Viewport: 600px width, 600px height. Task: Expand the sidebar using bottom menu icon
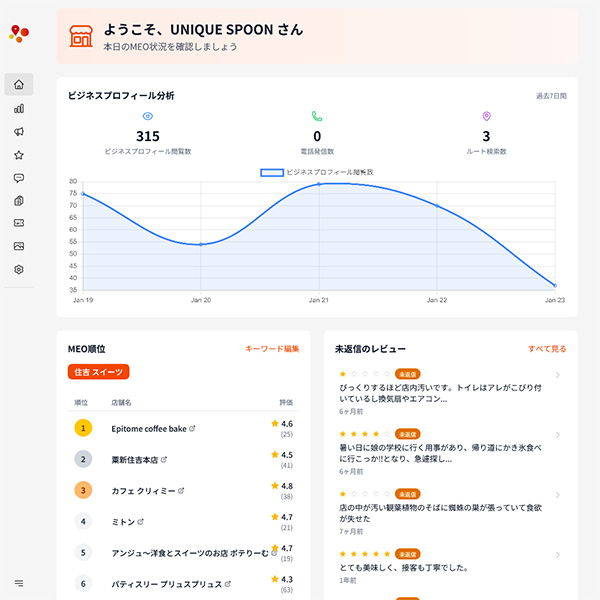18,583
